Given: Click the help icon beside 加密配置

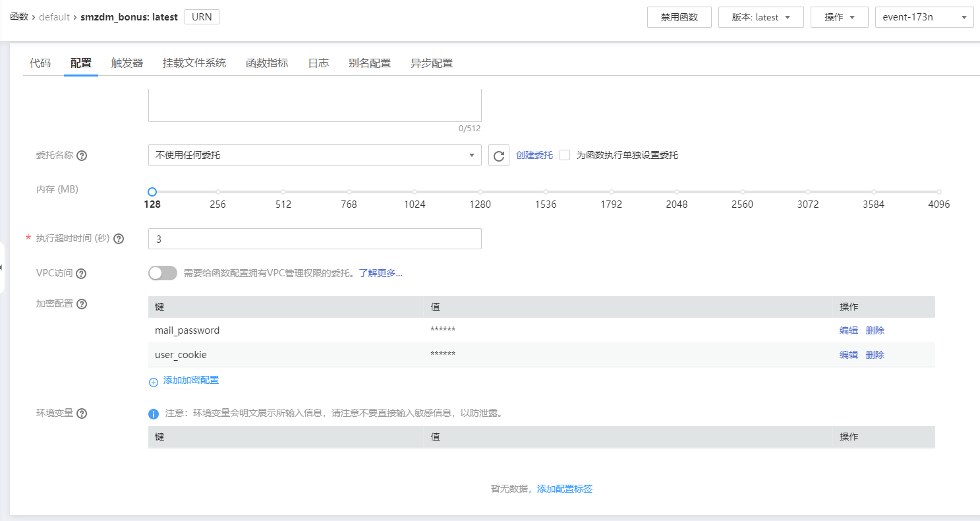Looking at the screenshot, I should pos(82,304).
